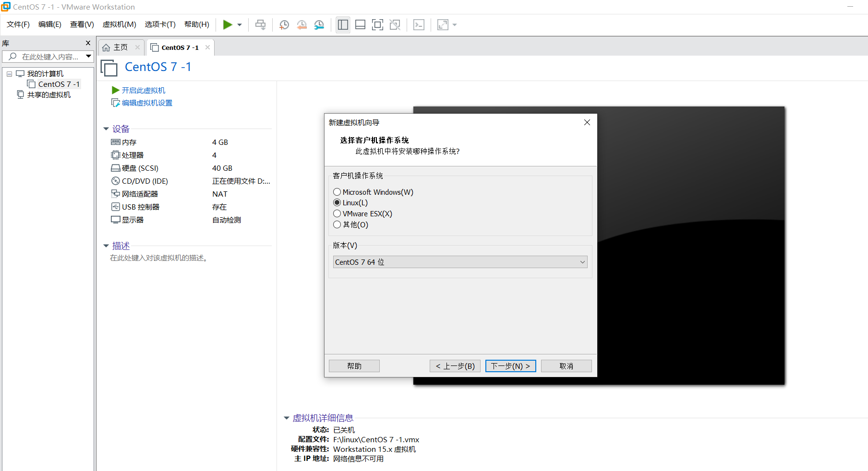Close the 新建虚拟机向导 dialog
The height and width of the screenshot is (471, 868).
click(587, 122)
